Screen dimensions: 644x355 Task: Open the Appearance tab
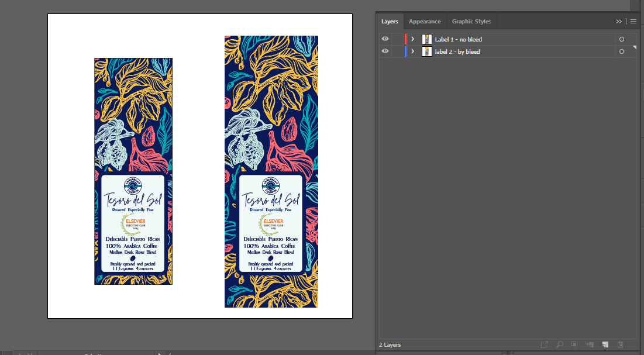tap(425, 22)
